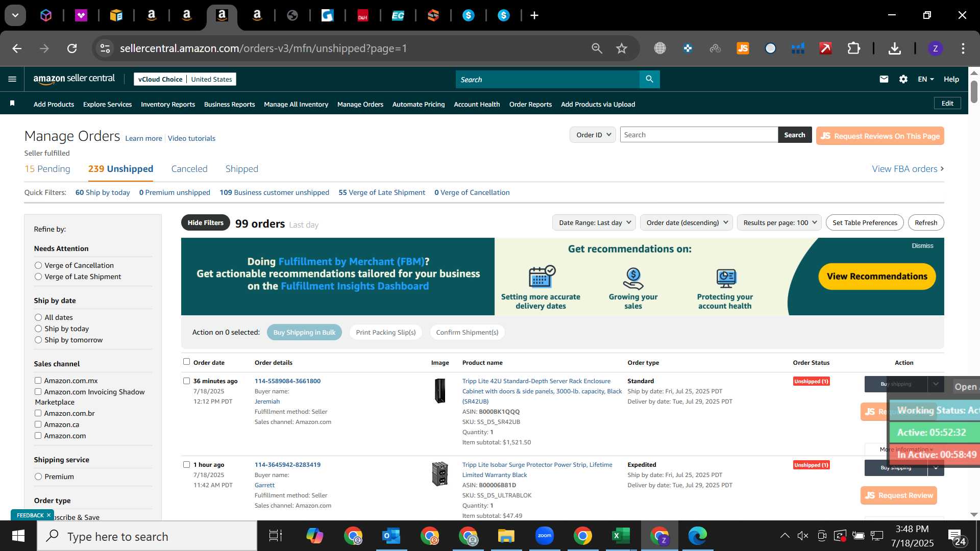Open Excel from the taskbar
This screenshot has height=551, width=980.
click(621, 536)
